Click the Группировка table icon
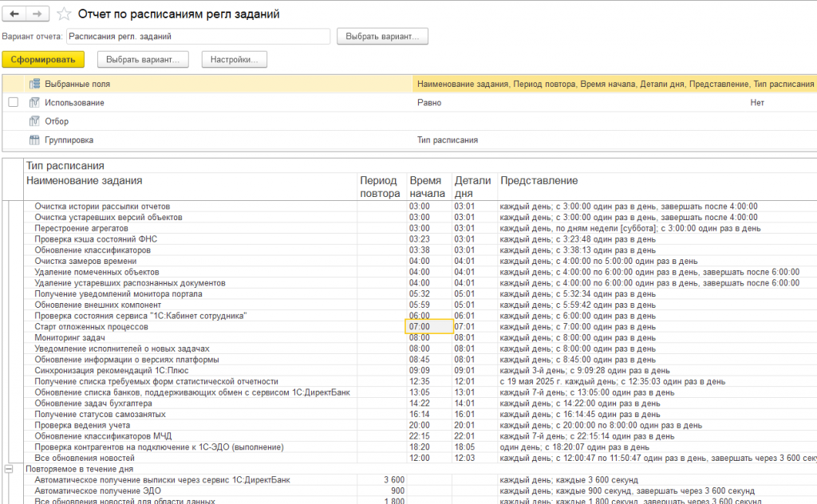This screenshot has width=817, height=504. 34,140
